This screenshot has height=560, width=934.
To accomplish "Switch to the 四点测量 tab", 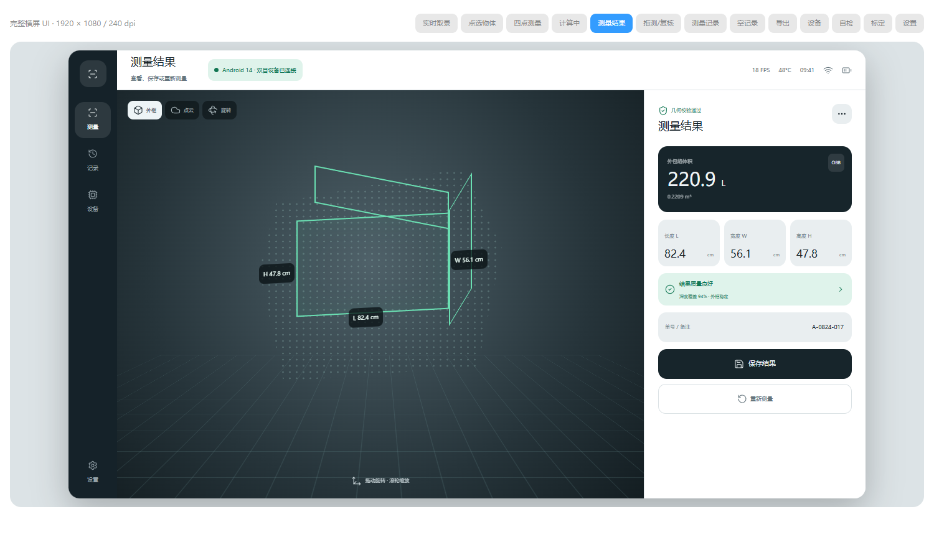I will tap(527, 23).
